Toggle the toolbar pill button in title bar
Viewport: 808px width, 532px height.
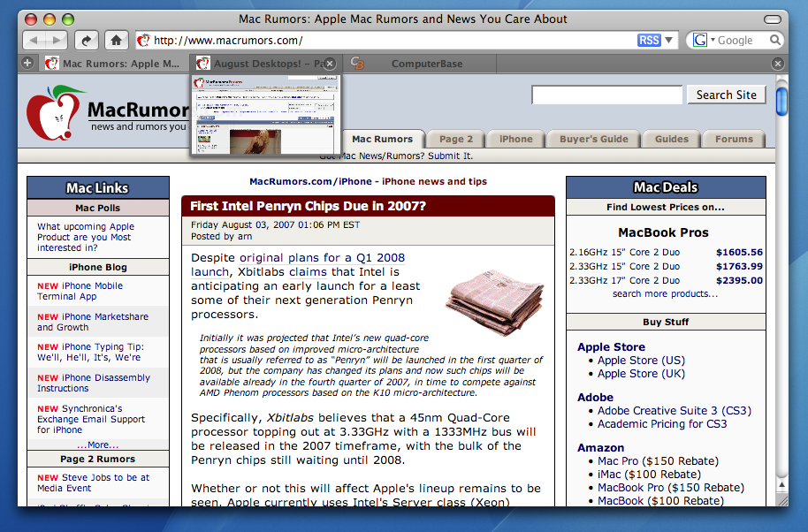pos(772,19)
